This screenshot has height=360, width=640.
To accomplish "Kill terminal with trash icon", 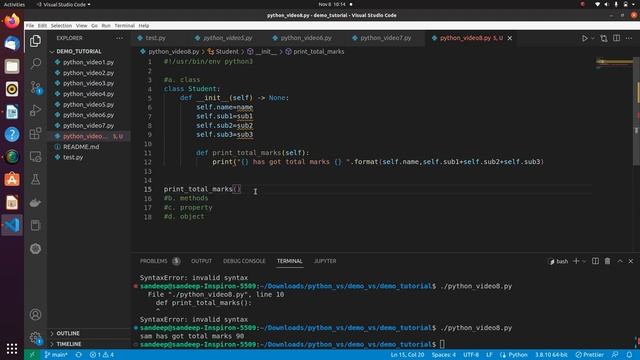I will point(607,261).
